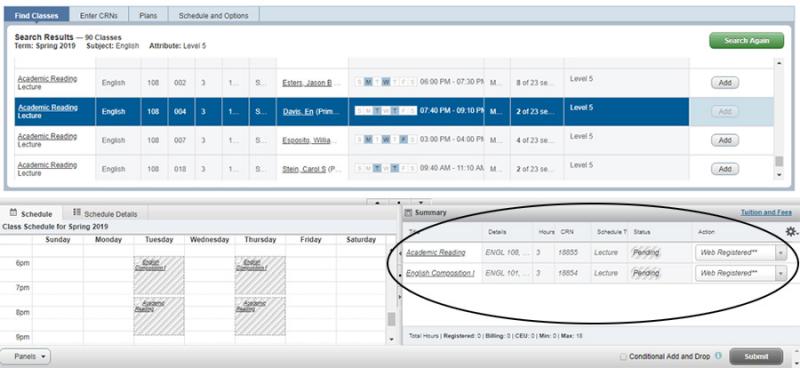Click CRN 18854 in Summary
800x368 pixels.
[567, 273]
